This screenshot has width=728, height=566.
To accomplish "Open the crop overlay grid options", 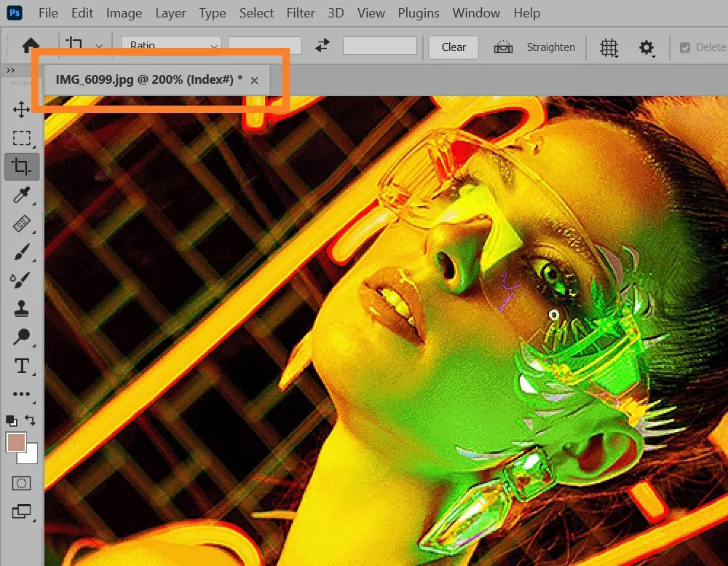I will [609, 47].
